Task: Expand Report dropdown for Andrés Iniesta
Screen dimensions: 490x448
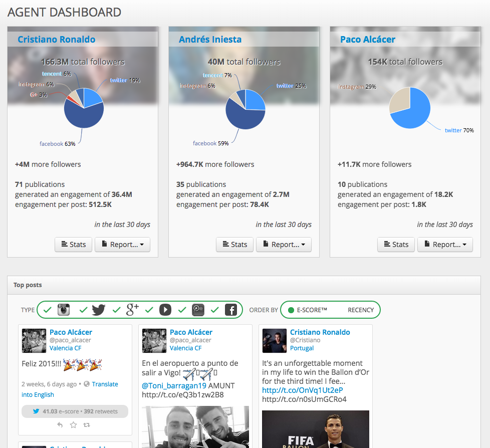Action: [284, 245]
